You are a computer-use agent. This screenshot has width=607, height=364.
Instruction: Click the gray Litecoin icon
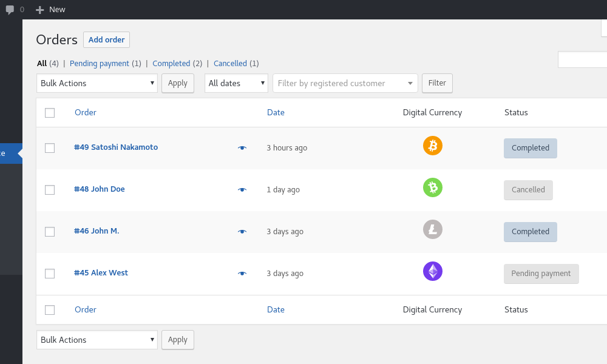(x=433, y=229)
